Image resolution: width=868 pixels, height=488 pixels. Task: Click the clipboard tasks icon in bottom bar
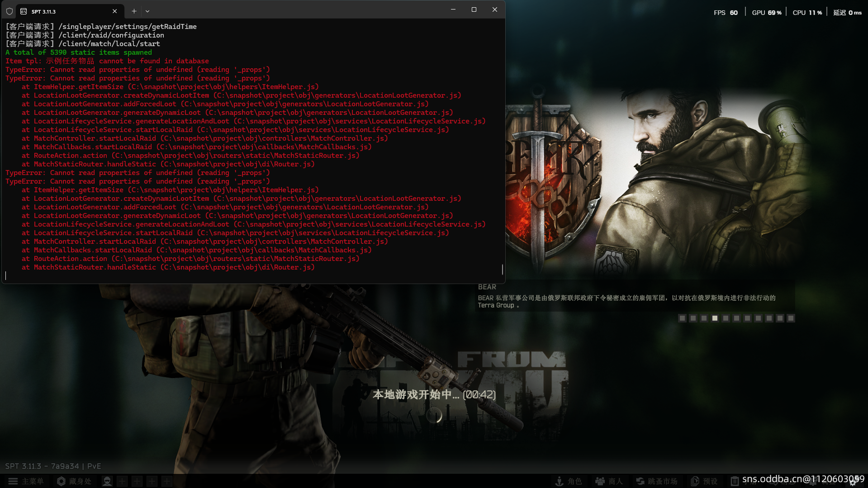pos(735,481)
